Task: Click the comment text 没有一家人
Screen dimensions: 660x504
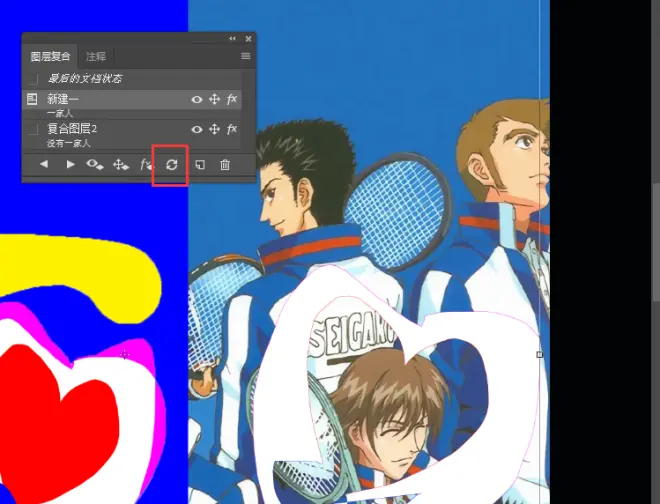Action: click(69, 144)
